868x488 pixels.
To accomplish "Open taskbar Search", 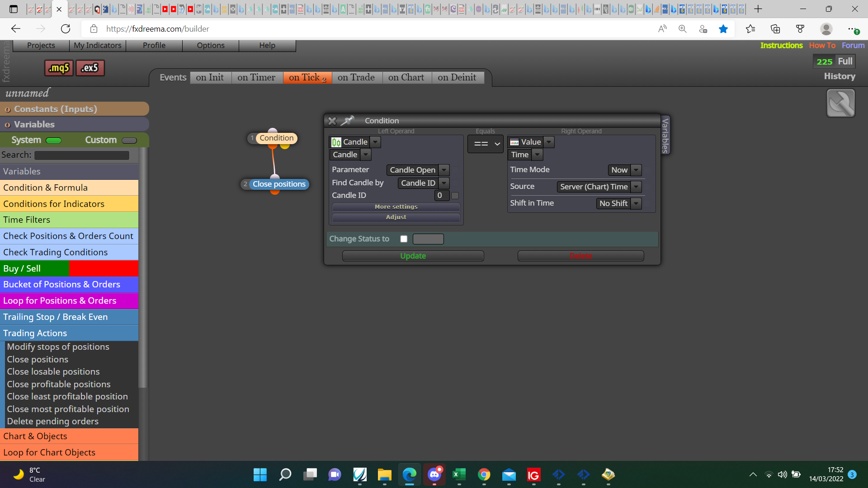I will (285, 474).
